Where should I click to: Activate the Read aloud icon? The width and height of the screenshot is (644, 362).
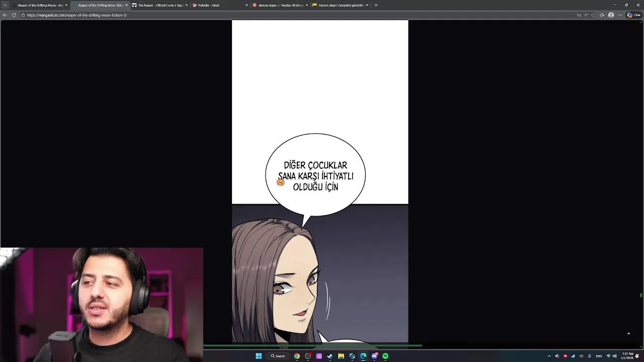(586, 15)
